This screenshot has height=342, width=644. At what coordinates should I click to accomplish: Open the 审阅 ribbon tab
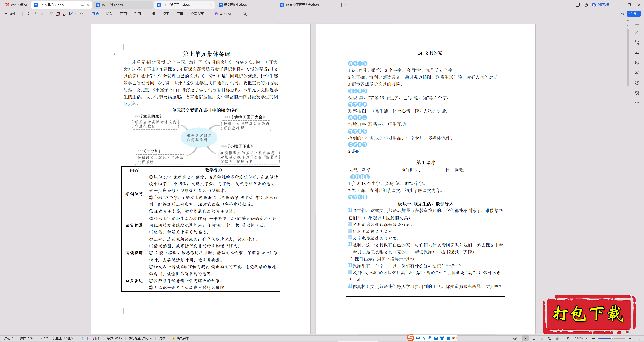pyautogui.click(x=151, y=14)
